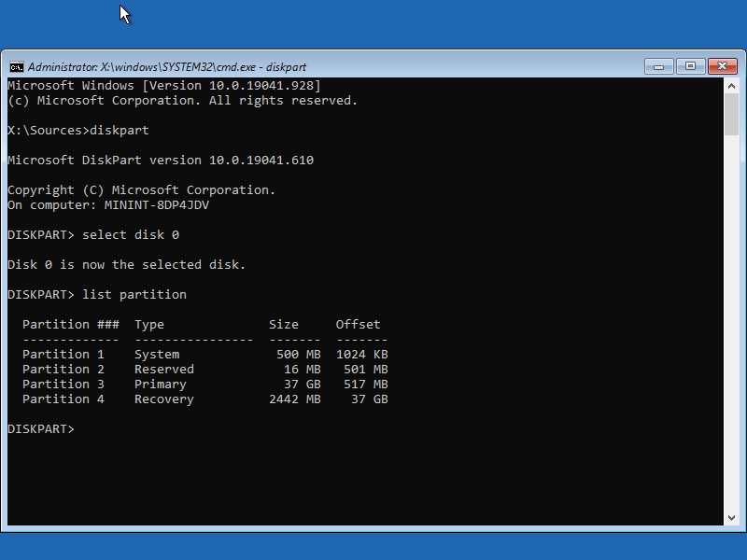The height and width of the screenshot is (560, 747).
Task: Close the cmd.exe diskpart window
Action: pos(722,66)
